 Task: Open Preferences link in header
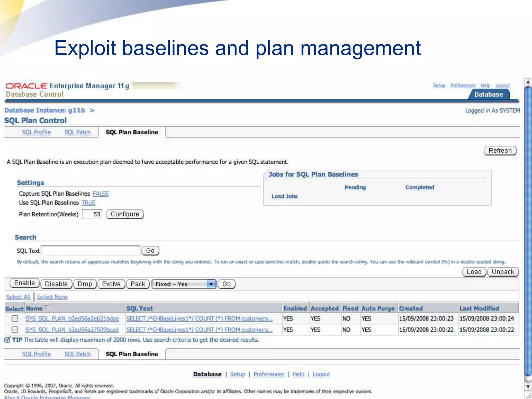tap(463, 85)
